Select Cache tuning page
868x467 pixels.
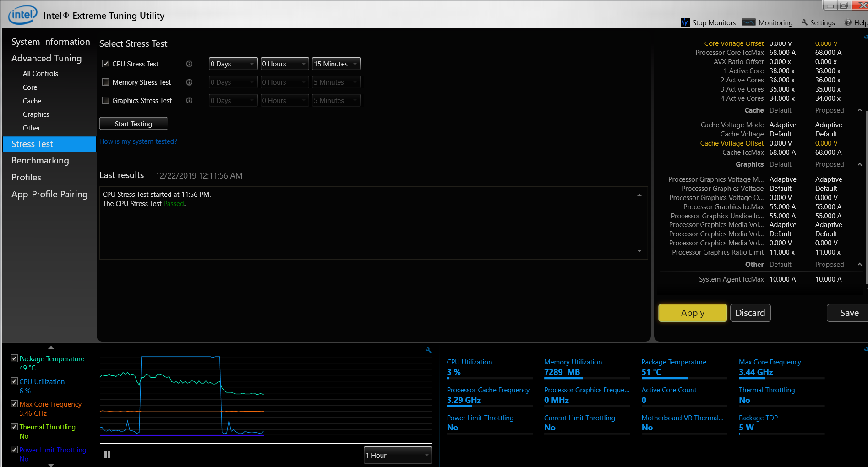(x=32, y=101)
